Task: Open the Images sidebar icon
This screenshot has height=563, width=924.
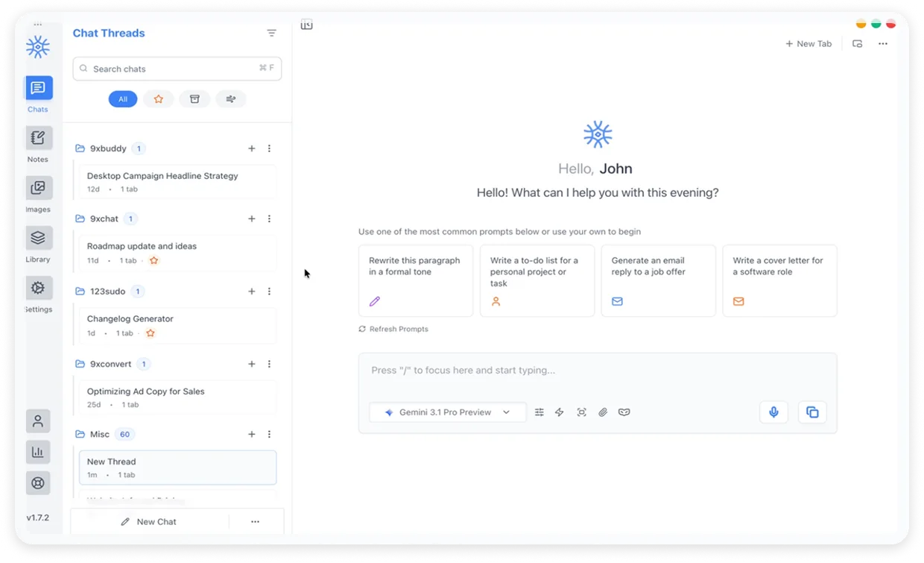Action: point(38,187)
